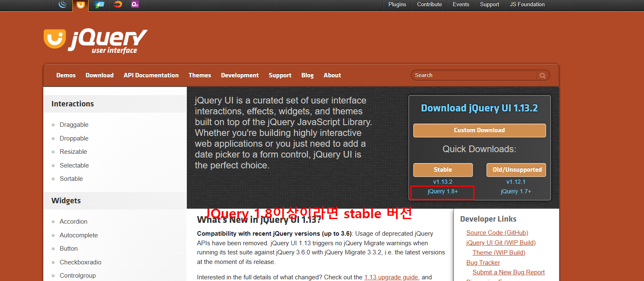Click the search magnifier icon

pyautogui.click(x=542, y=75)
